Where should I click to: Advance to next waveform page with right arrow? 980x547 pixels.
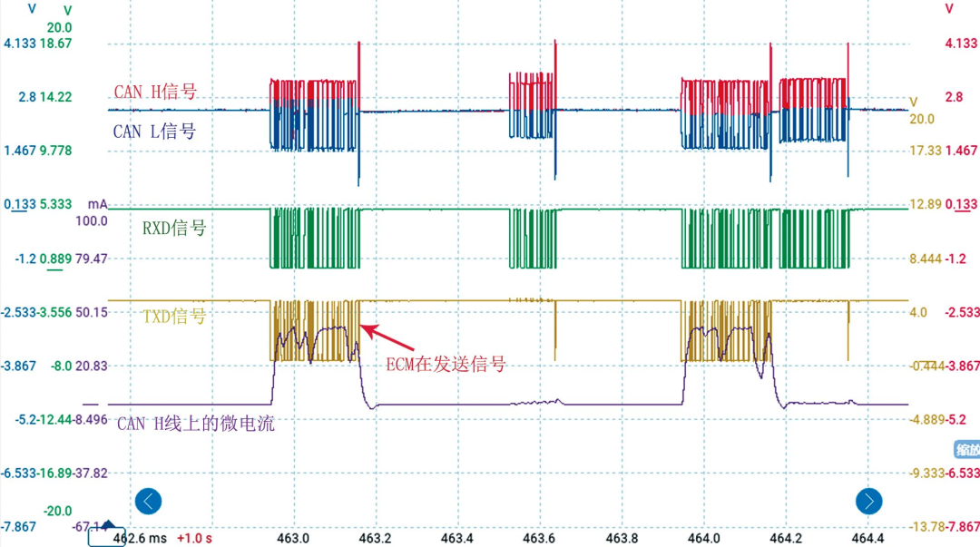(868, 501)
